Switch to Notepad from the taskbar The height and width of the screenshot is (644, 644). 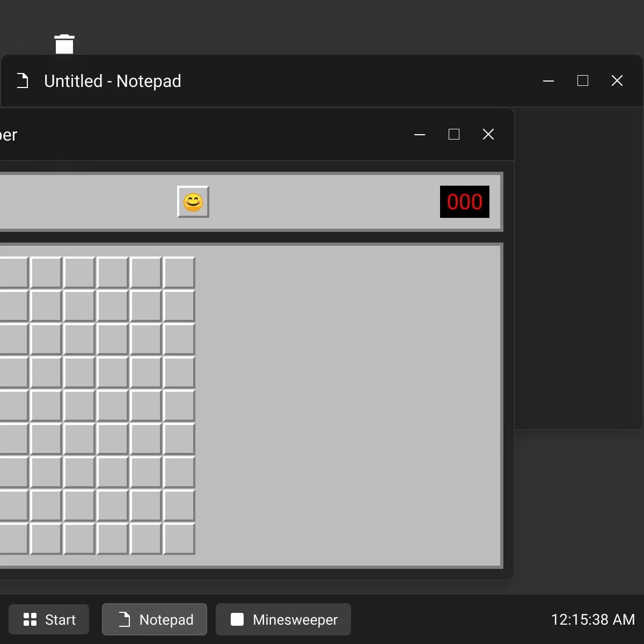tap(155, 620)
